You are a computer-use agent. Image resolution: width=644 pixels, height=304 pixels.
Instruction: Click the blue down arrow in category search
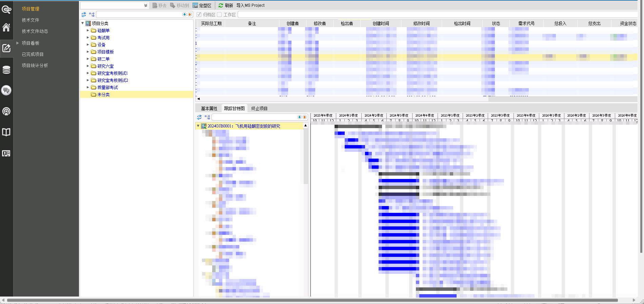coord(184,15)
